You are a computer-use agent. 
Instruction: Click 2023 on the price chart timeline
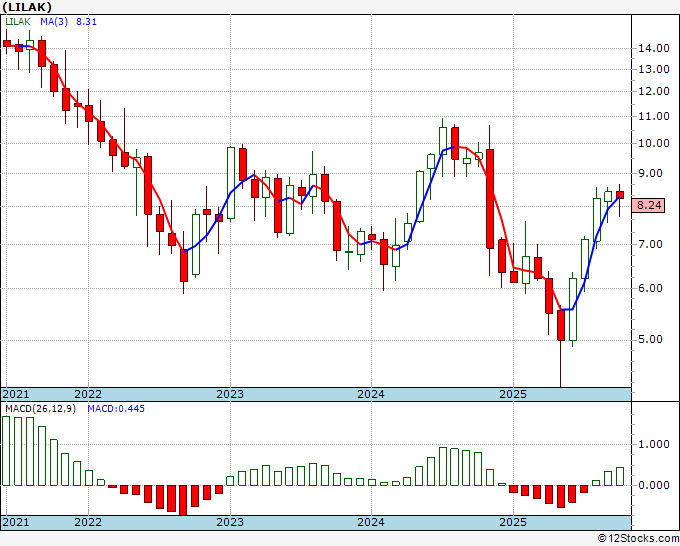pos(230,394)
